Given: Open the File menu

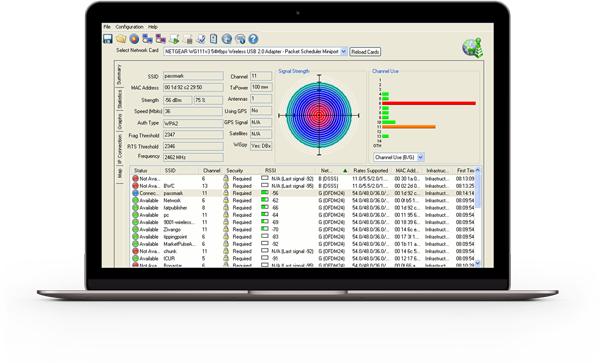Looking at the screenshot, I should (107, 27).
